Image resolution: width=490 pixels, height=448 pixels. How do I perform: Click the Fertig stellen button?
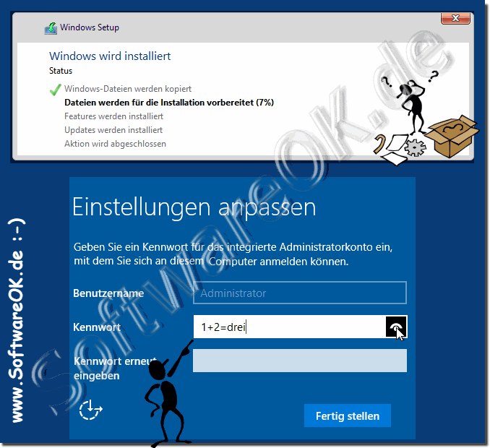[x=348, y=415]
